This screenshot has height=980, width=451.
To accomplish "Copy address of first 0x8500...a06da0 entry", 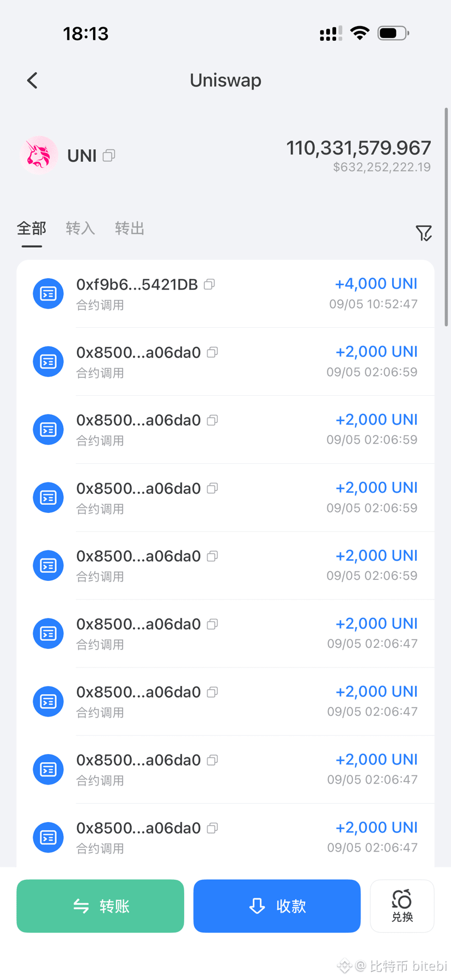I will [x=213, y=352].
